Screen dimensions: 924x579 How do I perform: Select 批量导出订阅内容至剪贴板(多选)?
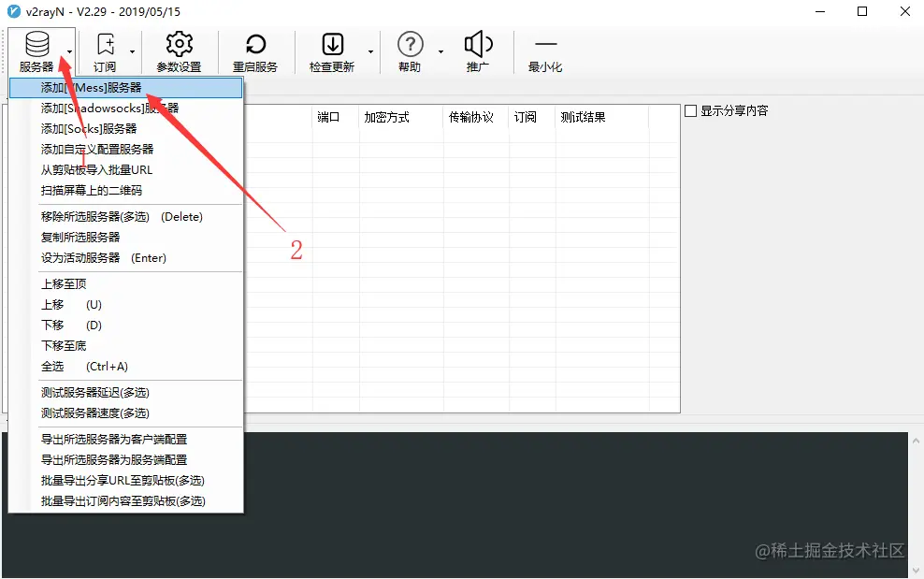point(125,501)
